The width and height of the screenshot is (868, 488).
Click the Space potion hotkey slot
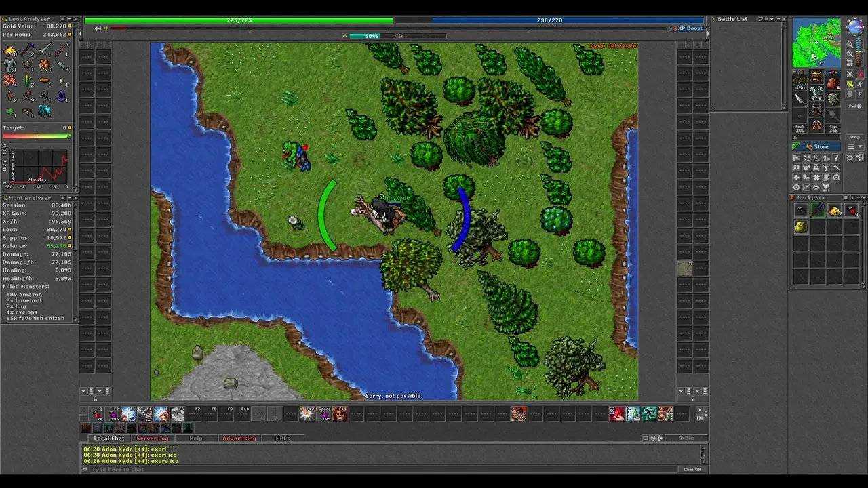point(324,413)
